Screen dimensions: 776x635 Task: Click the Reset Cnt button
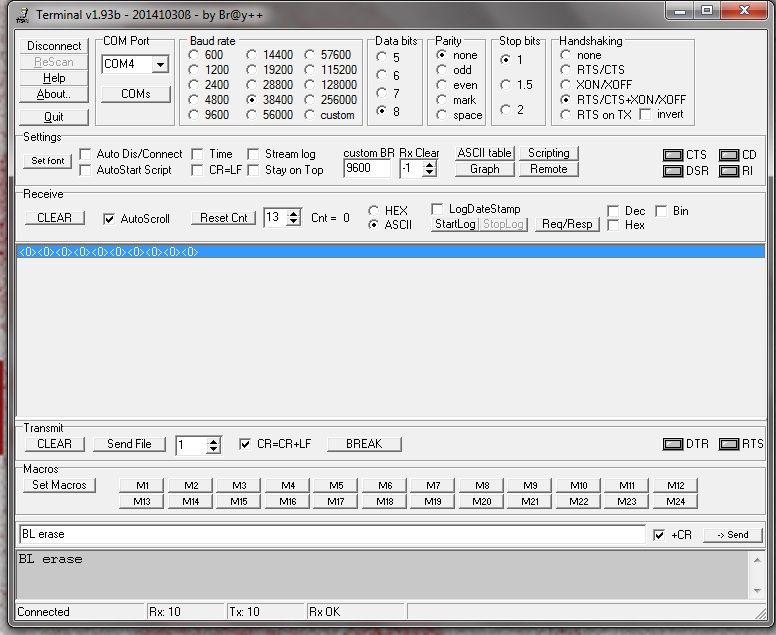[223, 218]
